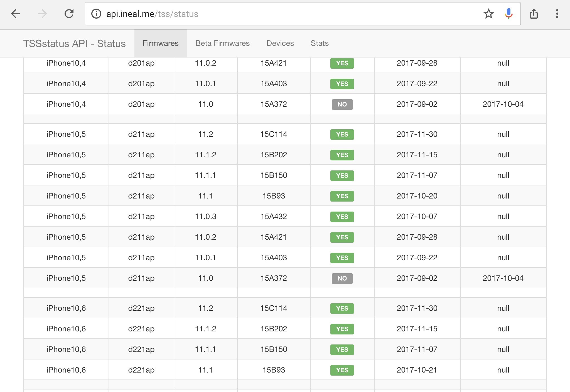Select build 15A372 in the iPhone10,5 row
Viewport: 570px width, 392px height.
(274, 278)
